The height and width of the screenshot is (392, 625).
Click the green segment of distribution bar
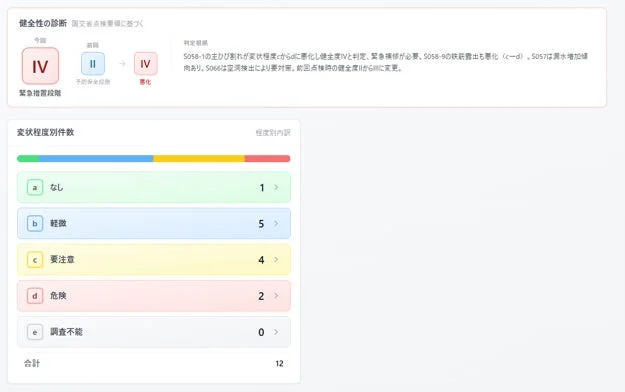point(28,159)
